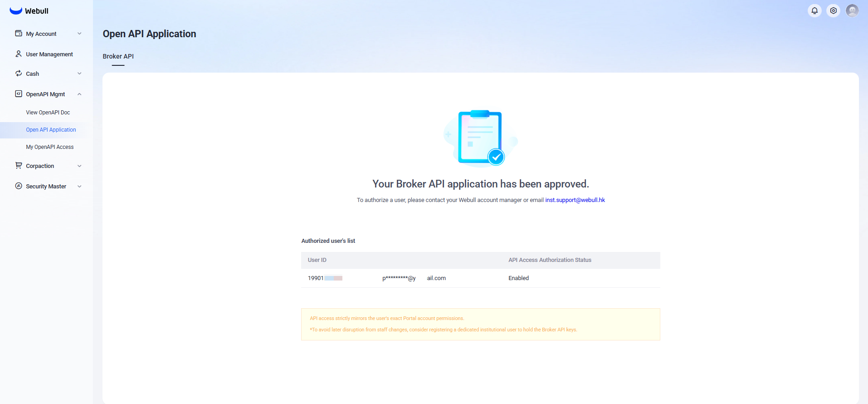This screenshot has height=404, width=868.
Task: Open the notifications bell
Action: pos(814,10)
